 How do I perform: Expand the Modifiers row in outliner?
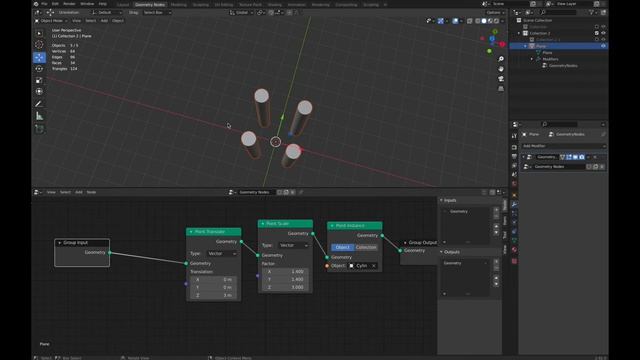(x=532, y=59)
